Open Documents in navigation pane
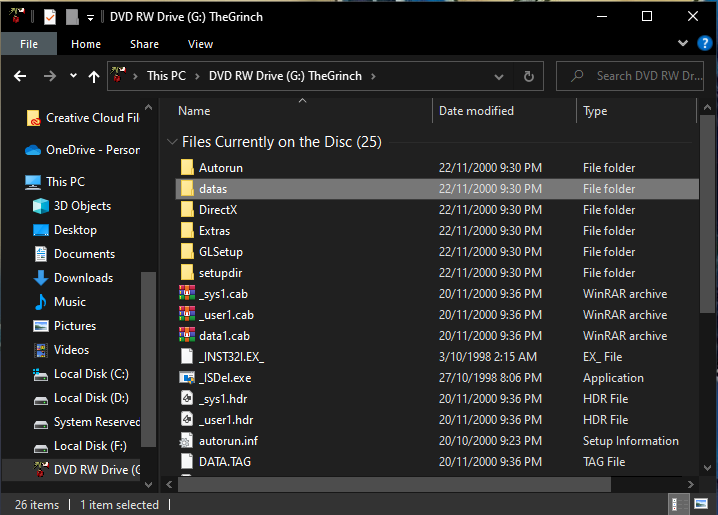Image resolution: width=718 pixels, height=515 pixels. click(x=74, y=254)
